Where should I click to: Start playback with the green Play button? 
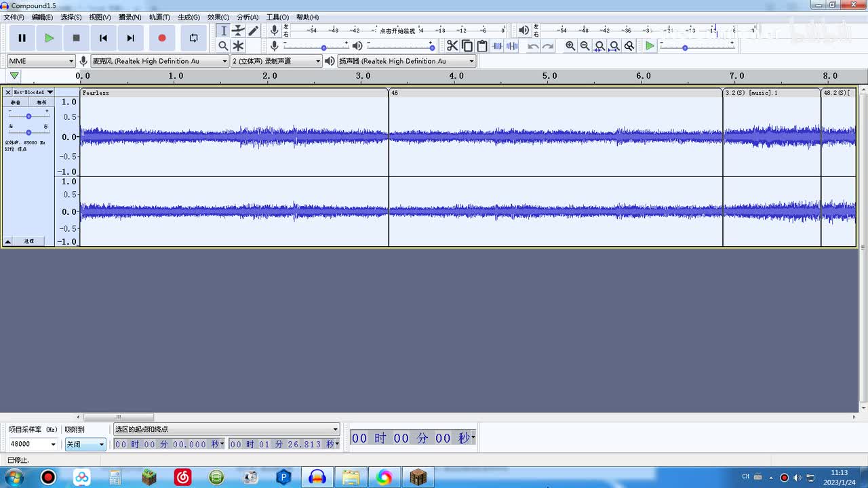coord(50,38)
